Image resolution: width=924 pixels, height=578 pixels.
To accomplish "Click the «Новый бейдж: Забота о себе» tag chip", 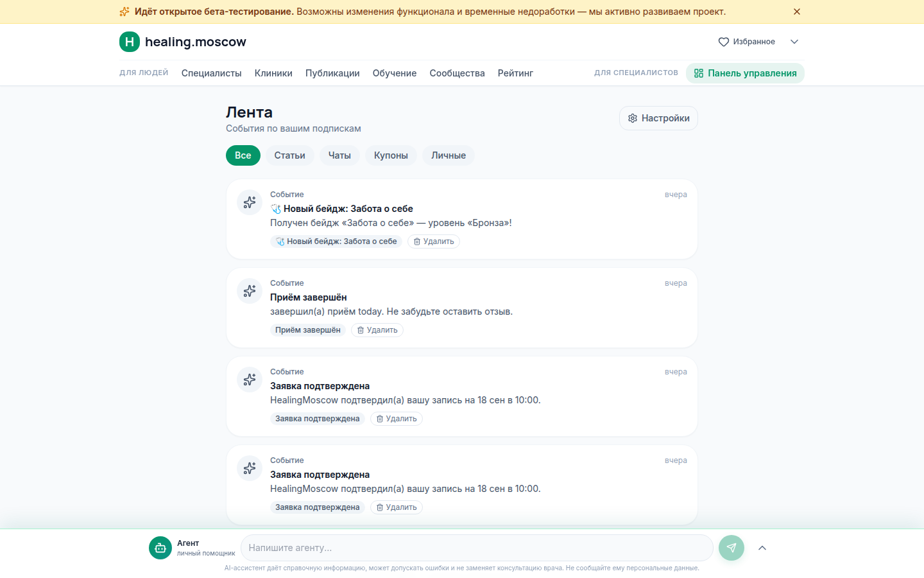I will click(336, 241).
